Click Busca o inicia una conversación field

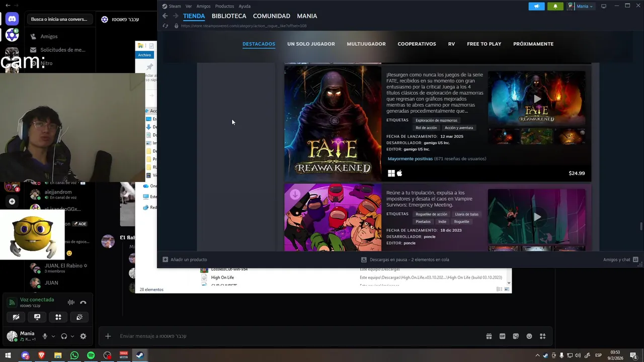(59, 19)
